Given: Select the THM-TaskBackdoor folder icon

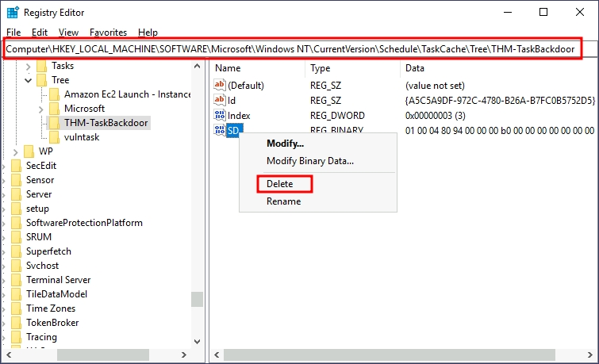Looking at the screenshot, I should click(54, 123).
